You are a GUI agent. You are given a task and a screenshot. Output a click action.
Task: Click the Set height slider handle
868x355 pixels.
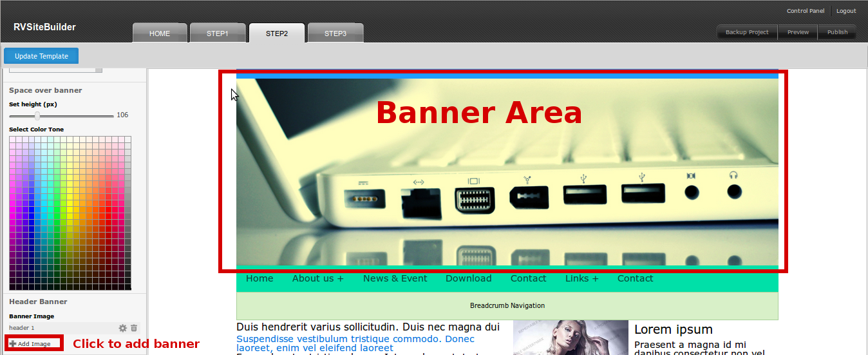point(37,115)
